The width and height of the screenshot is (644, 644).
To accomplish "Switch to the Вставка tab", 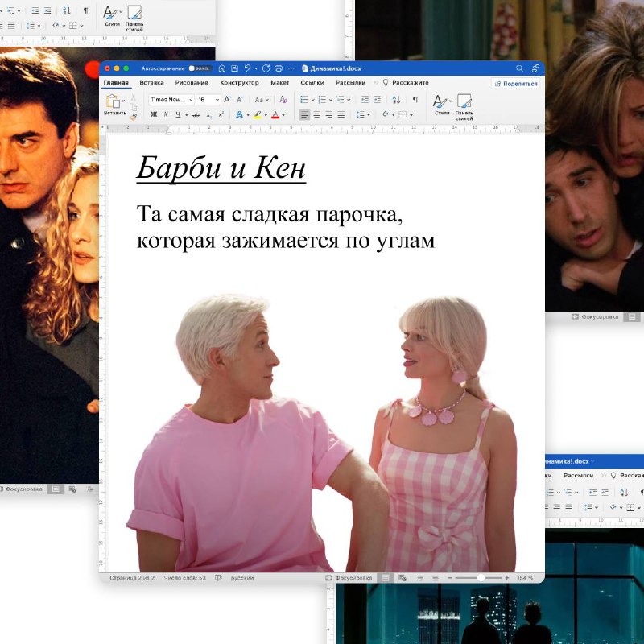I will tap(151, 83).
